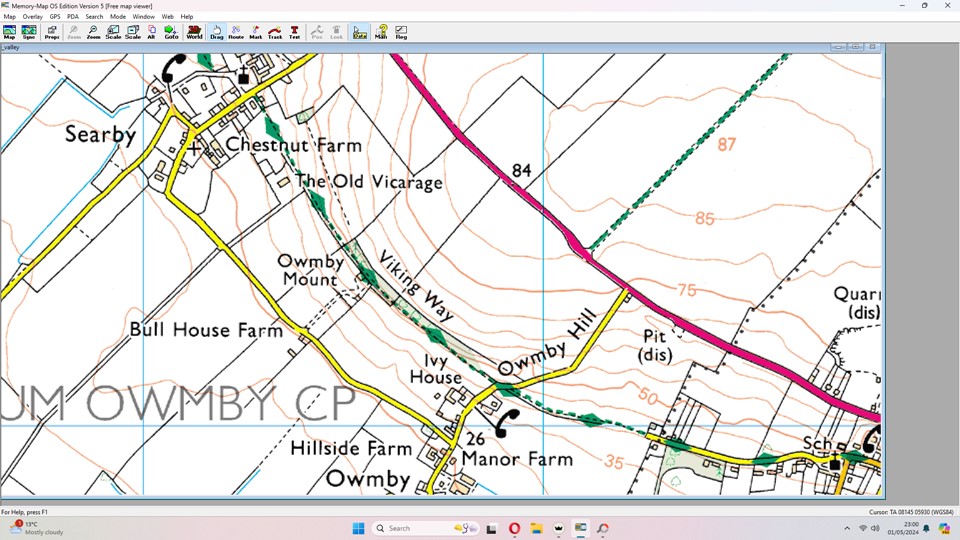The height and width of the screenshot is (540, 960).
Task: Click the taskbar Search box
Action: coord(426,528)
